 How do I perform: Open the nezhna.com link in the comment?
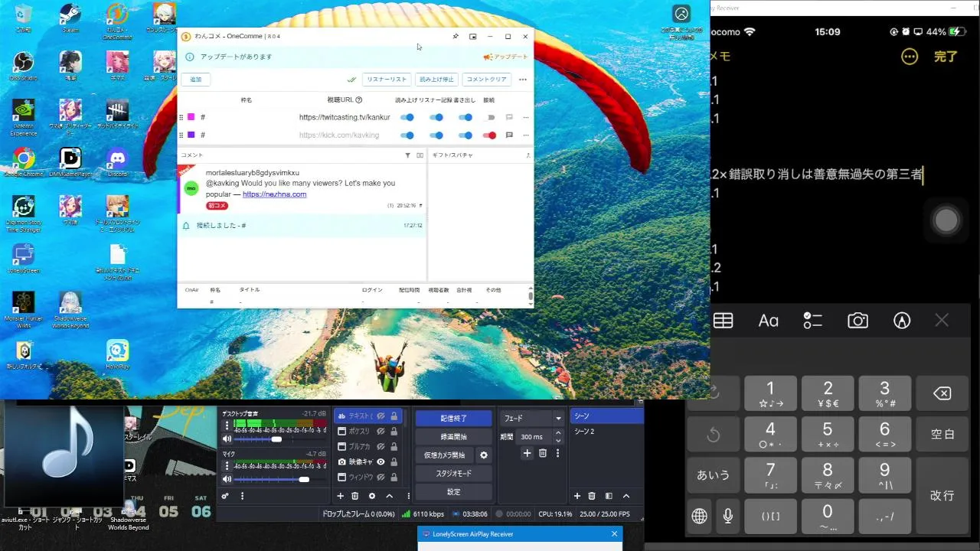pos(274,194)
